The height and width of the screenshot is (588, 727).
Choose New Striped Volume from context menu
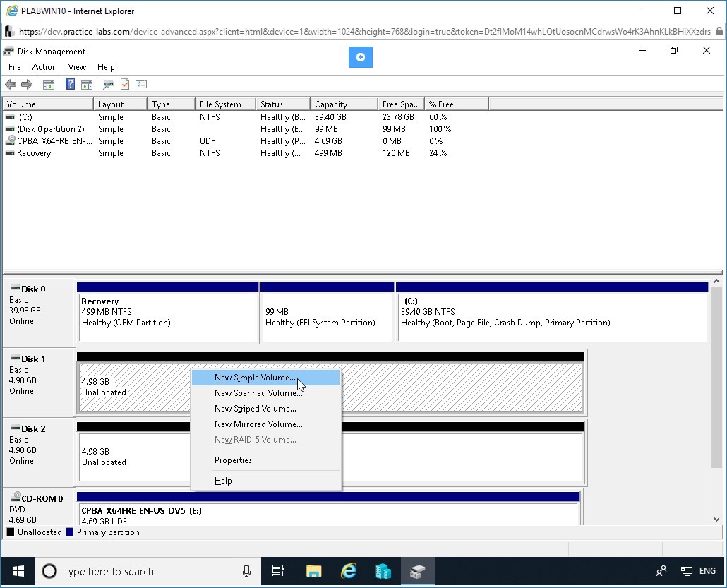(x=266, y=409)
